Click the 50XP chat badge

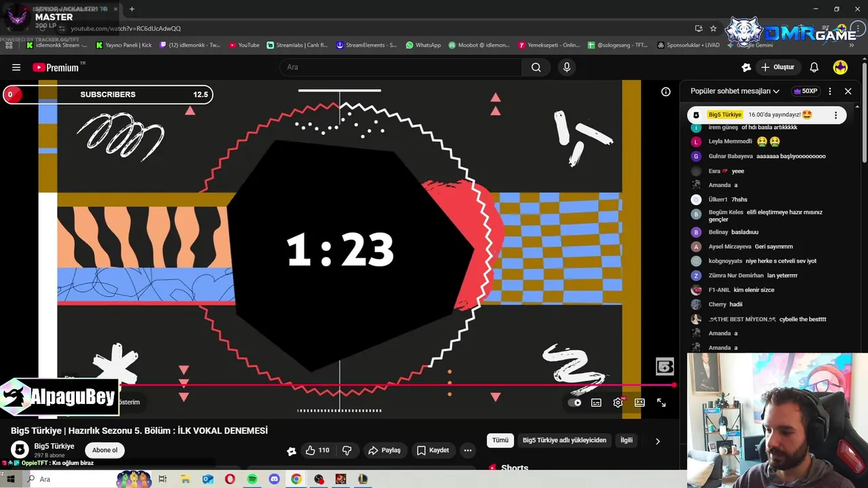pos(805,91)
